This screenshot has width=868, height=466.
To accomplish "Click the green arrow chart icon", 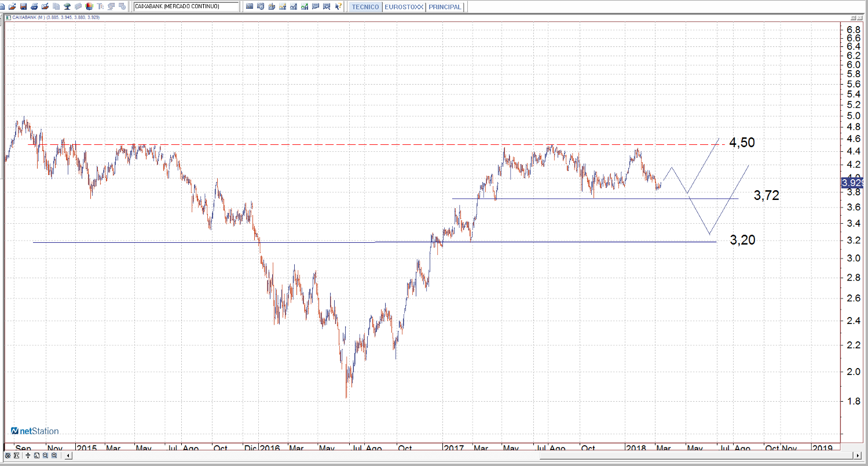I will point(305,6).
